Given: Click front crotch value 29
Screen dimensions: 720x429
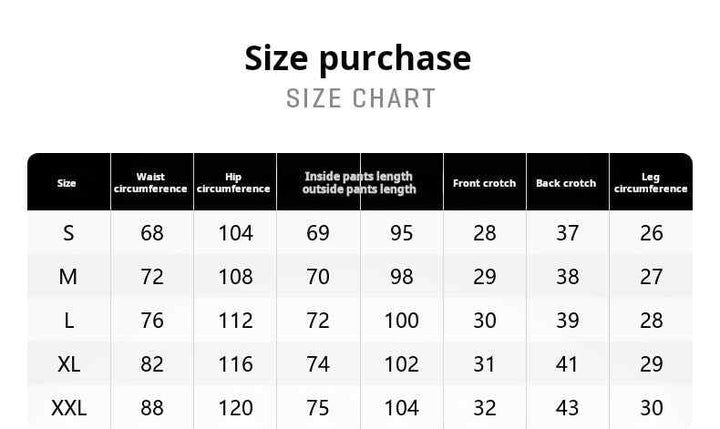Looking at the screenshot, I should [484, 277].
